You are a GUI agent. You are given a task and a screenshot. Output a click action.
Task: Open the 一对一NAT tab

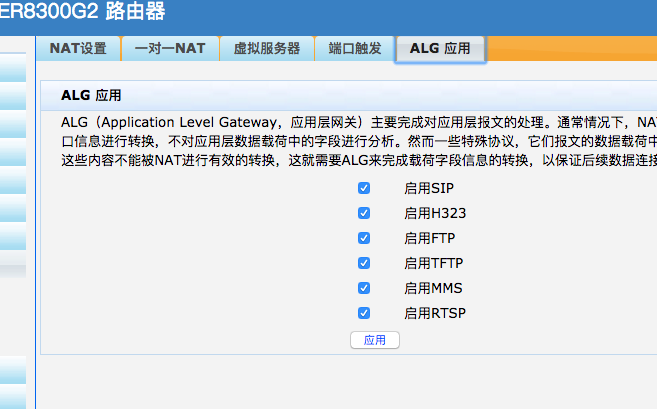pyautogui.click(x=170, y=49)
